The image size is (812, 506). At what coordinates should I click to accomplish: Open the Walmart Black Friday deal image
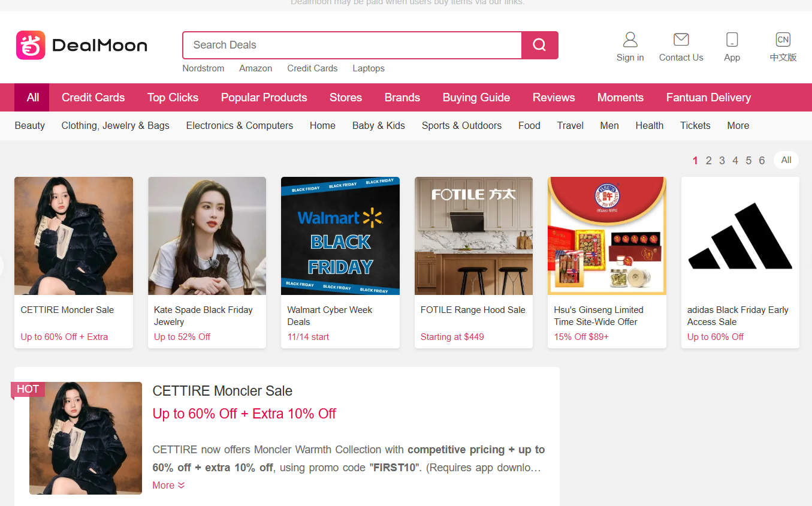click(x=340, y=236)
